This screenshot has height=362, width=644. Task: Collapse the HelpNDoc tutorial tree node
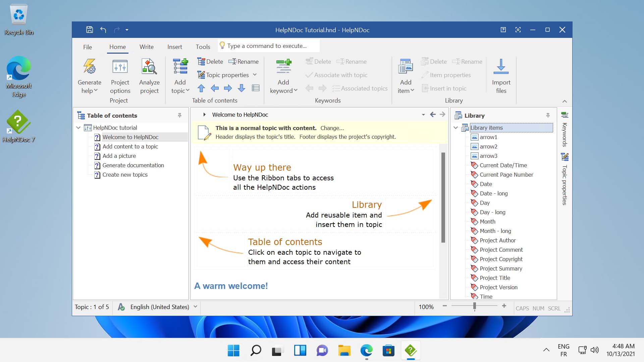pyautogui.click(x=78, y=128)
